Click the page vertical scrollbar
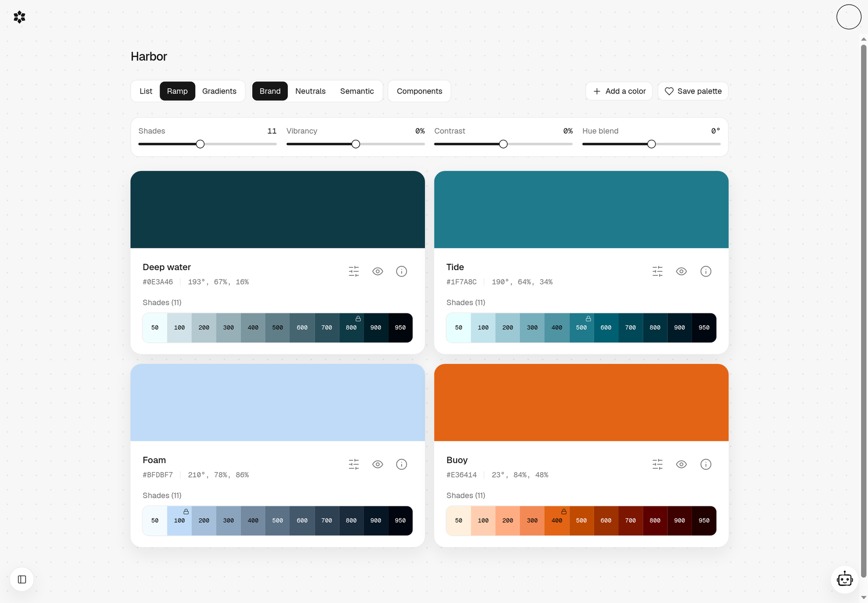Image resolution: width=868 pixels, height=603 pixels. [x=864, y=311]
